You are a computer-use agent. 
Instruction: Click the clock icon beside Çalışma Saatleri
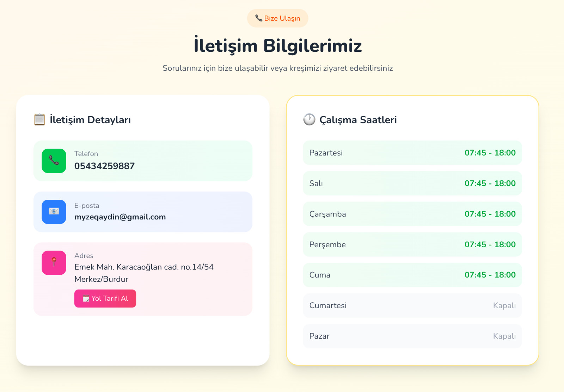309,119
